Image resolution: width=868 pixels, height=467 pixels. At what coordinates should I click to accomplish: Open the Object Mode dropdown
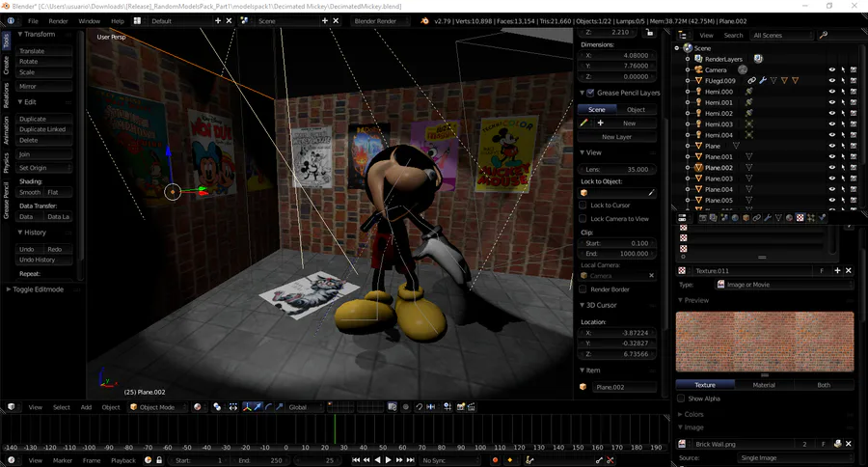(x=158, y=406)
